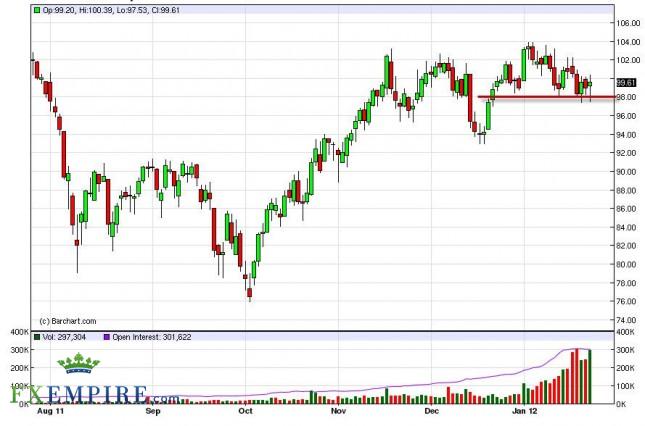Click the right-side 400K volume axis label

point(625,332)
